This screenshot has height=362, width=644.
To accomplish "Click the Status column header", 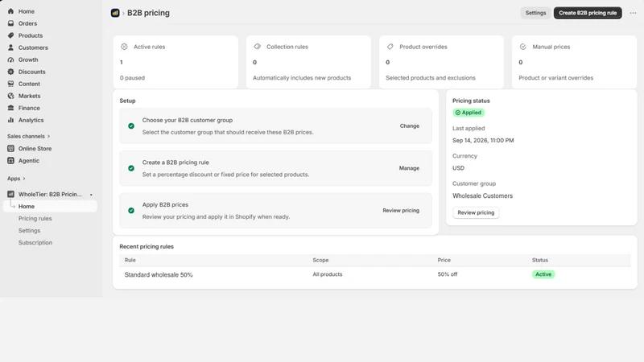I will pyautogui.click(x=539, y=260).
